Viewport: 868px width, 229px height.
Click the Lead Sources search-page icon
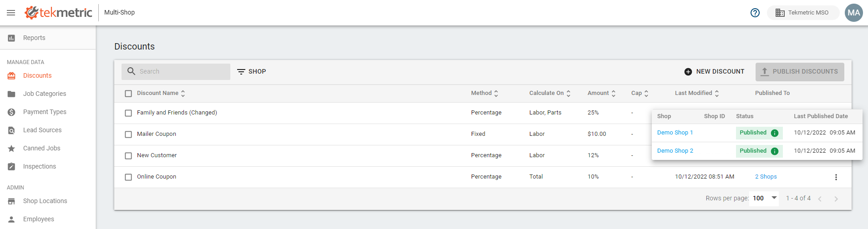11,130
